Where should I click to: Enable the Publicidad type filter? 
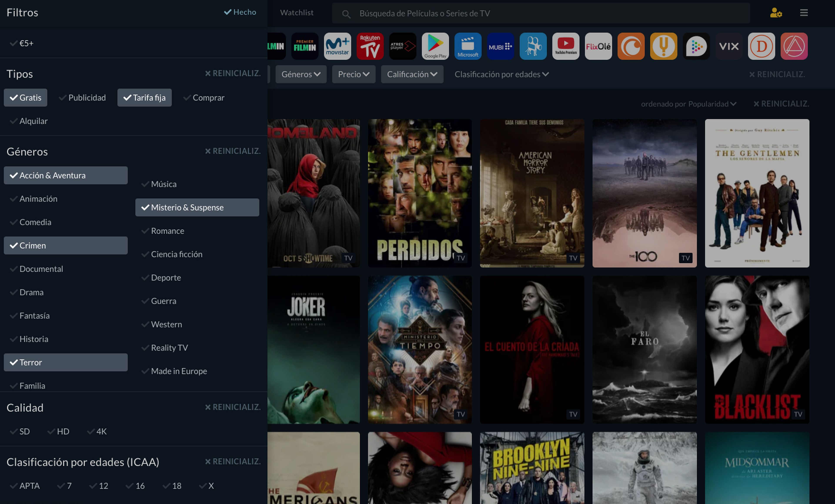(x=82, y=98)
